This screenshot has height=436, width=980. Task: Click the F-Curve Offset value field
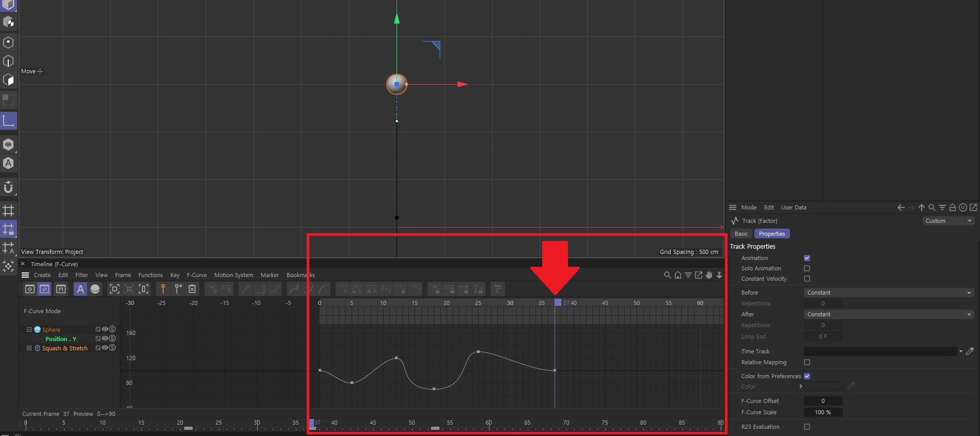[823, 401]
